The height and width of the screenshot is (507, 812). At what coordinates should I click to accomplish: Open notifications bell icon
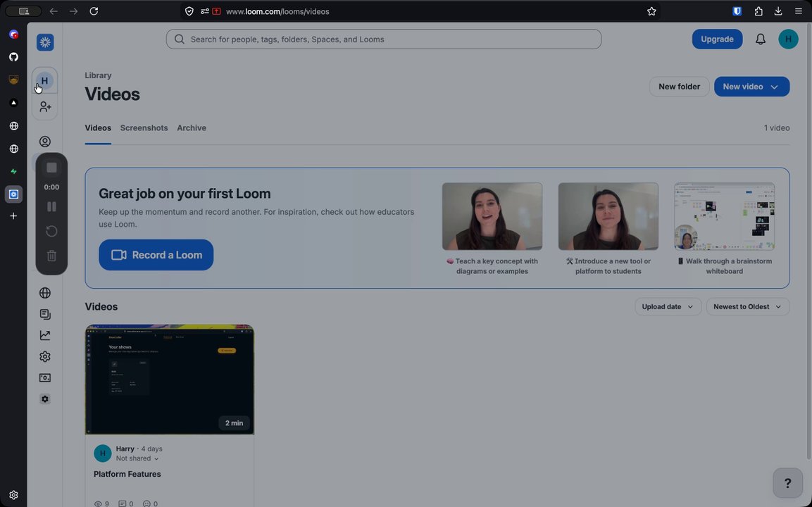pos(760,39)
